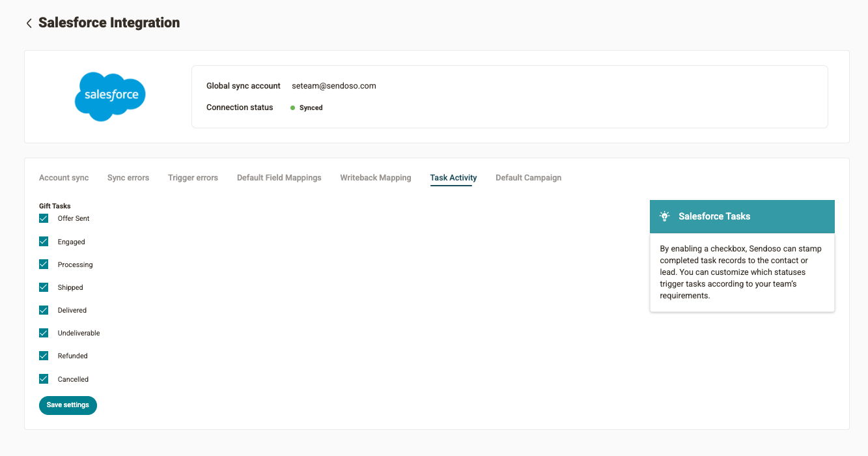Viewport: 868px width, 456px height.
Task: Switch to the Sync errors tab
Action: [128, 178]
